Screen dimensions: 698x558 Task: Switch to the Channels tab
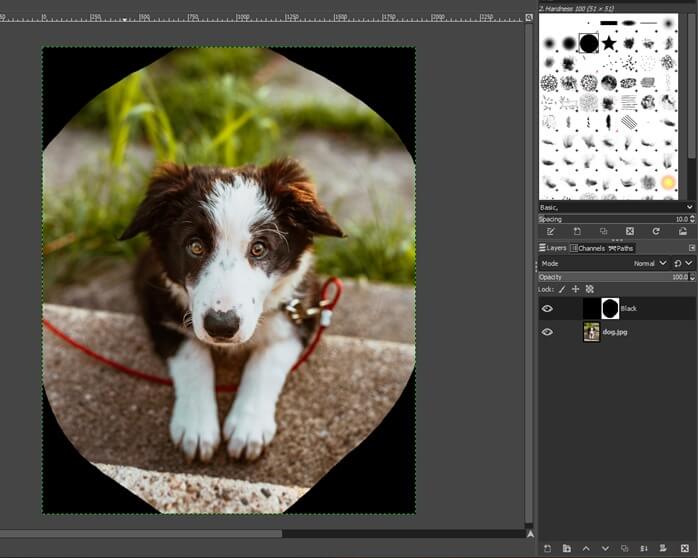(x=590, y=248)
